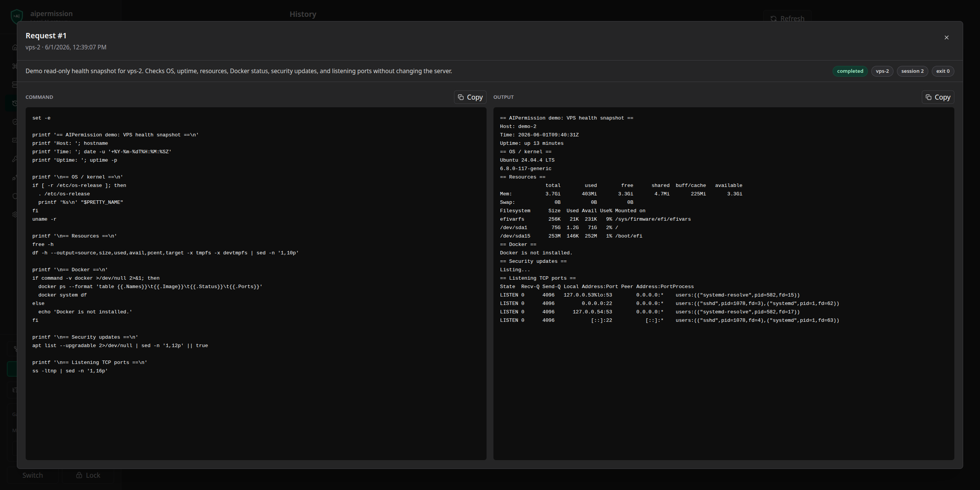Viewport: 980px width, 490px height.
Task: Click the Switch button behind the dialog
Action: click(x=33, y=475)
